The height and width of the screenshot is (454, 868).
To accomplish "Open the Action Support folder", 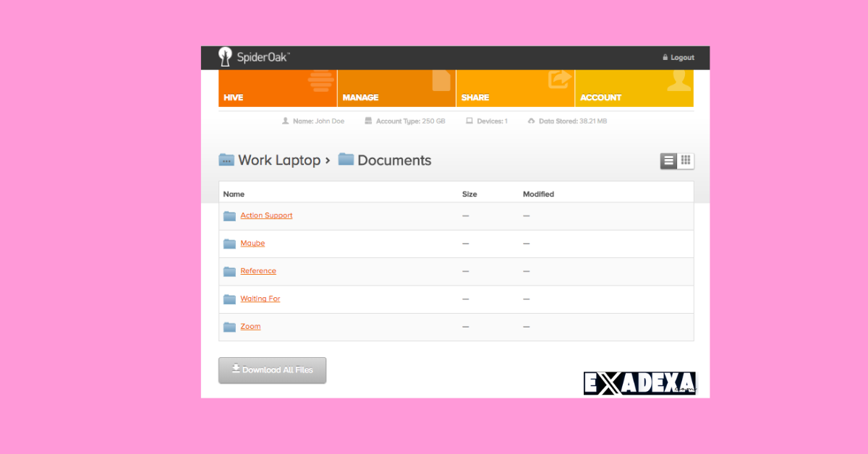I will (266, 215).
